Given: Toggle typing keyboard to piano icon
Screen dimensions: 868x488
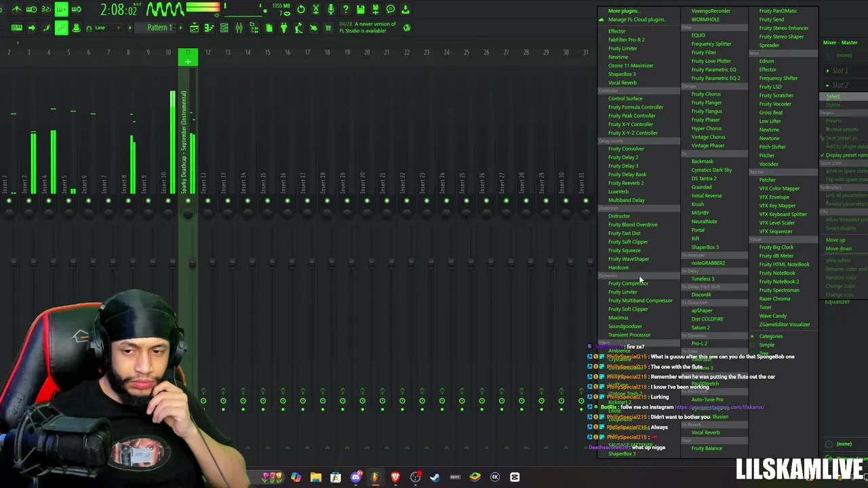Looking at the screenshot, I should pyautogui.click(x=16, y=28).
